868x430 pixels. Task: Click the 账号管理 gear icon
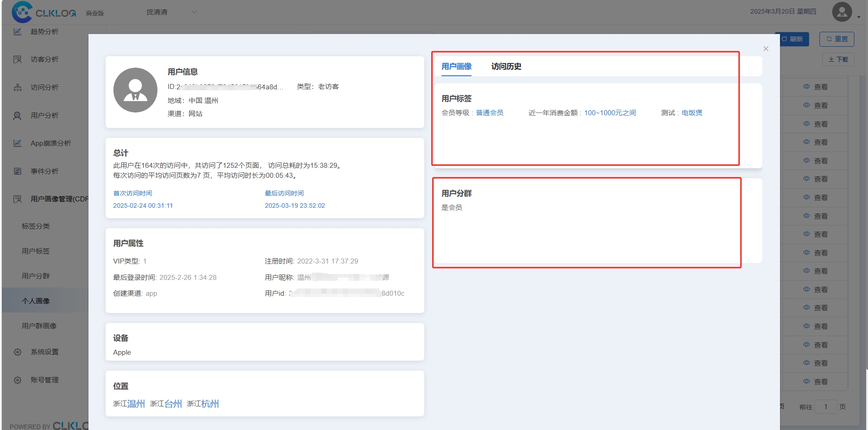tap(17, 380)
